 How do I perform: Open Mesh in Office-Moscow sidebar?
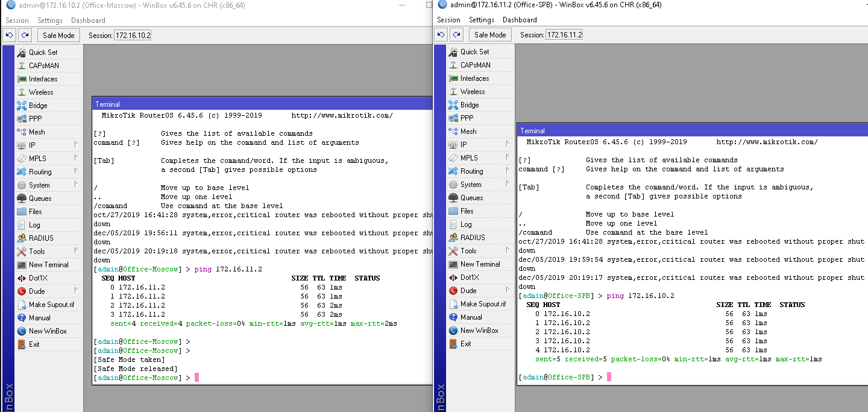48,132
